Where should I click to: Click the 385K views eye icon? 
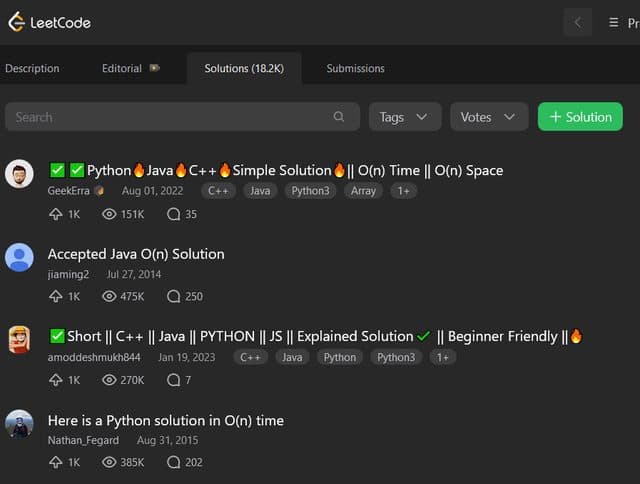coord(109,462)
